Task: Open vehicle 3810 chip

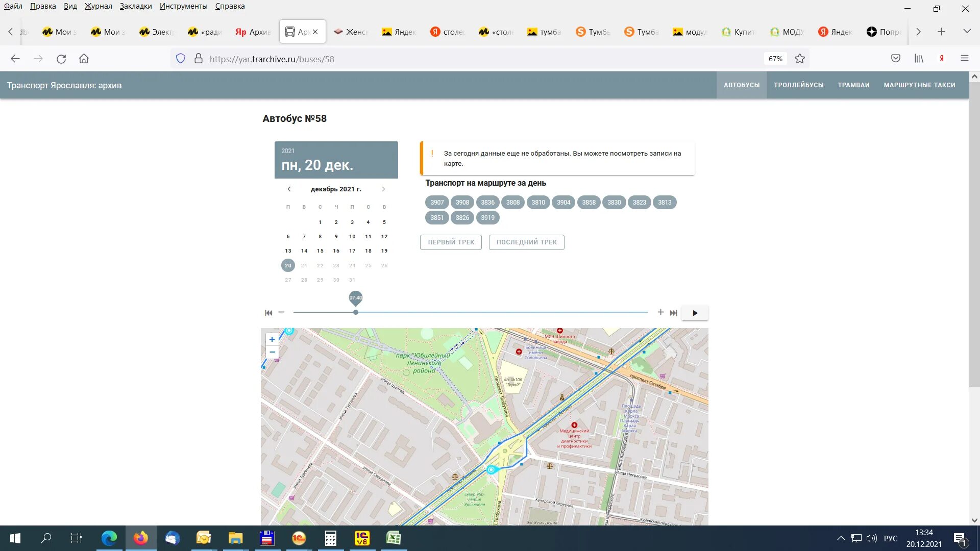Action: click(538, 203)
